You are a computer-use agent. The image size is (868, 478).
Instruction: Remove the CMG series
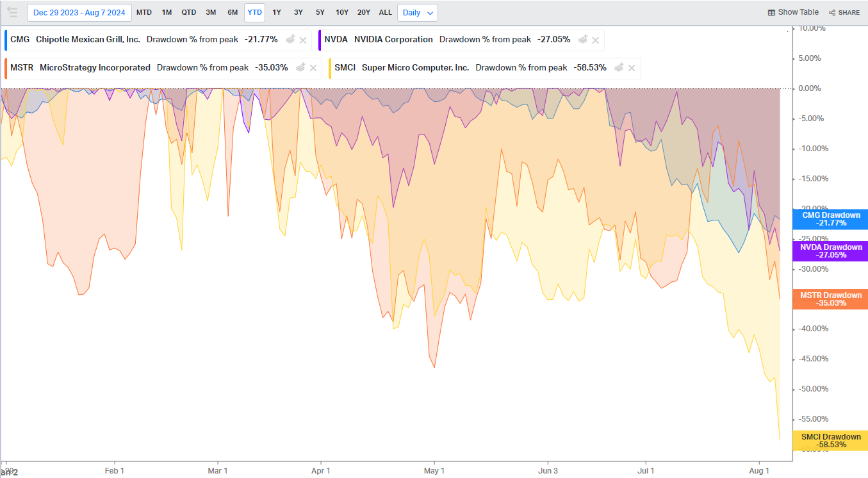coord(303,40)
